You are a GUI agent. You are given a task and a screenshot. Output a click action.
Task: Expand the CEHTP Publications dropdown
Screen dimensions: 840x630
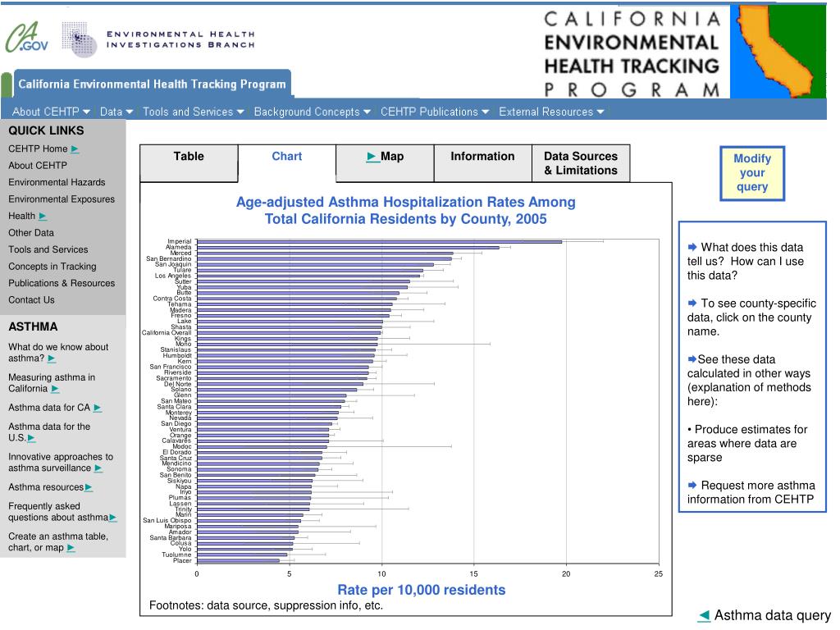point(435,112)
